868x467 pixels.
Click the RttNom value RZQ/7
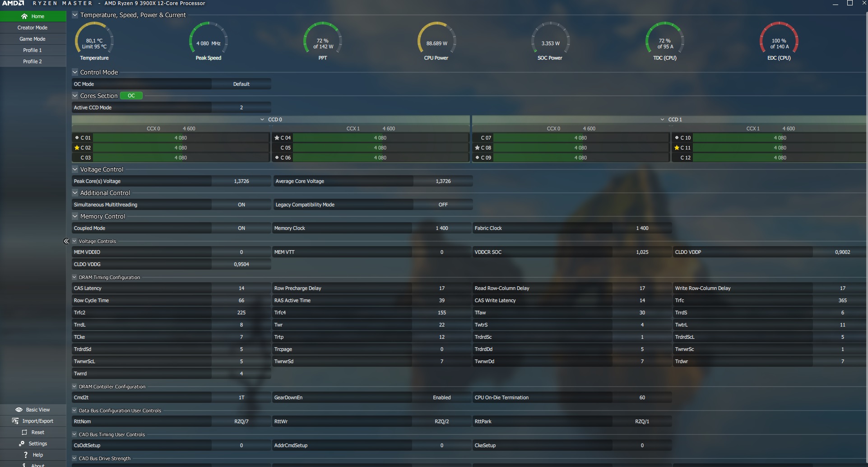pyautogui.click(x=241, y=421)
